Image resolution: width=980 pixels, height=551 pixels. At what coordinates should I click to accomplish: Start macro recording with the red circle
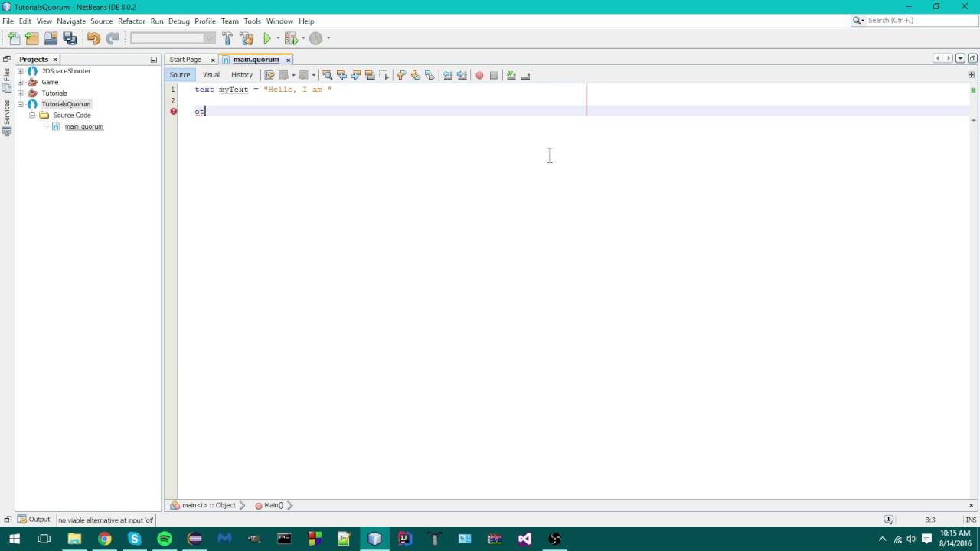coord(479,75)
